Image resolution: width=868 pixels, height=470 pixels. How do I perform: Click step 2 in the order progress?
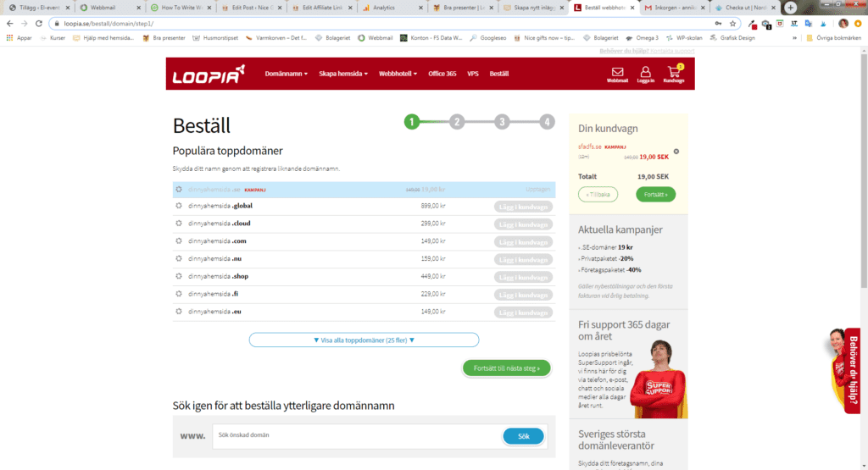tap(457, 122)
